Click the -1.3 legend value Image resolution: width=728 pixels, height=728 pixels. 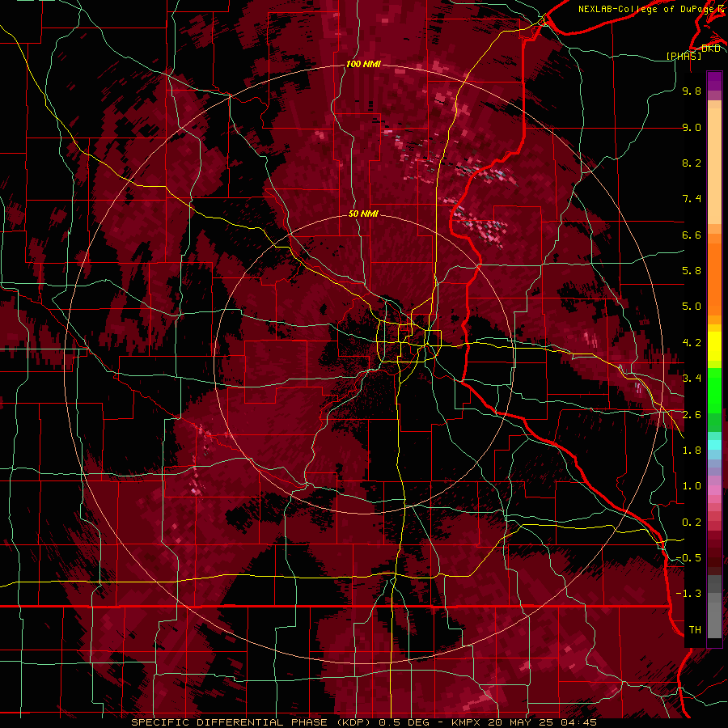point(688,594)
